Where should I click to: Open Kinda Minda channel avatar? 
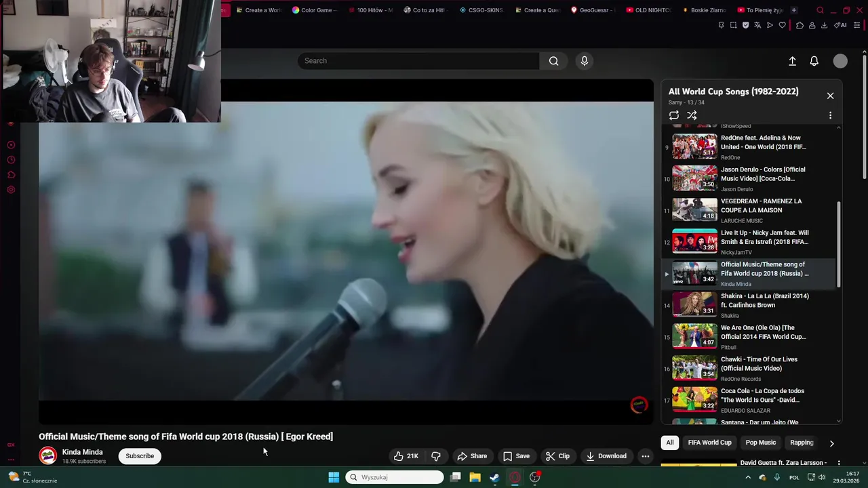(x=47, y=456)
